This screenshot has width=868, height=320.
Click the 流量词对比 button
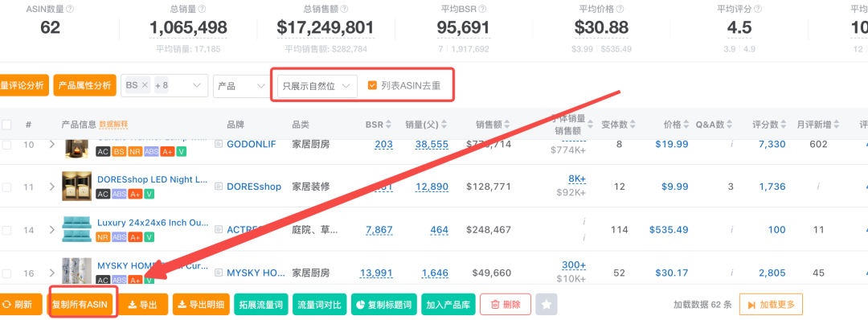click(x=319, y=305)
